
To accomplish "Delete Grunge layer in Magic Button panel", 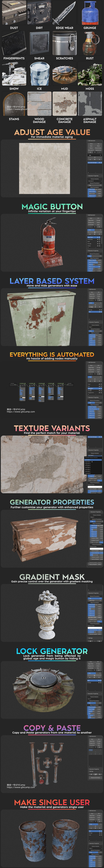I will coord(100,244).
